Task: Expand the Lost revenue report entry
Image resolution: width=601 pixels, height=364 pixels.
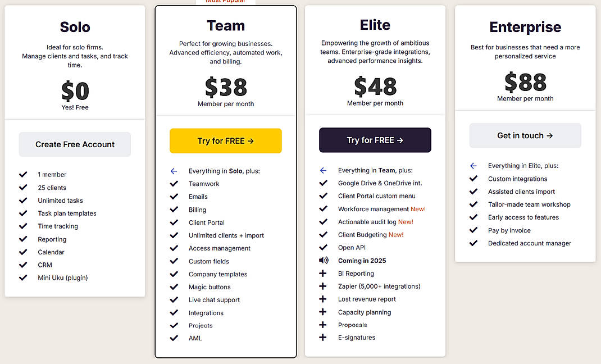Action: (x=366, y=299)
